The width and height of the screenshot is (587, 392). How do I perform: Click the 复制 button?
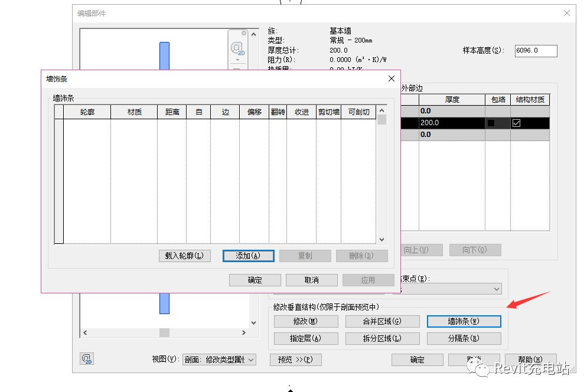pyautogui.click(x=305, y=256)
